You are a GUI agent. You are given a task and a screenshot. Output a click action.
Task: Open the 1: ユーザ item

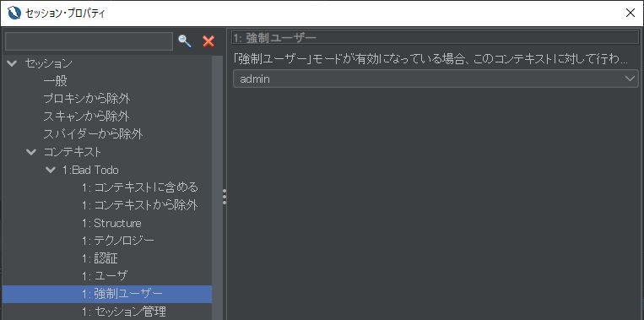pyautogui.click(x=105, y=275)
